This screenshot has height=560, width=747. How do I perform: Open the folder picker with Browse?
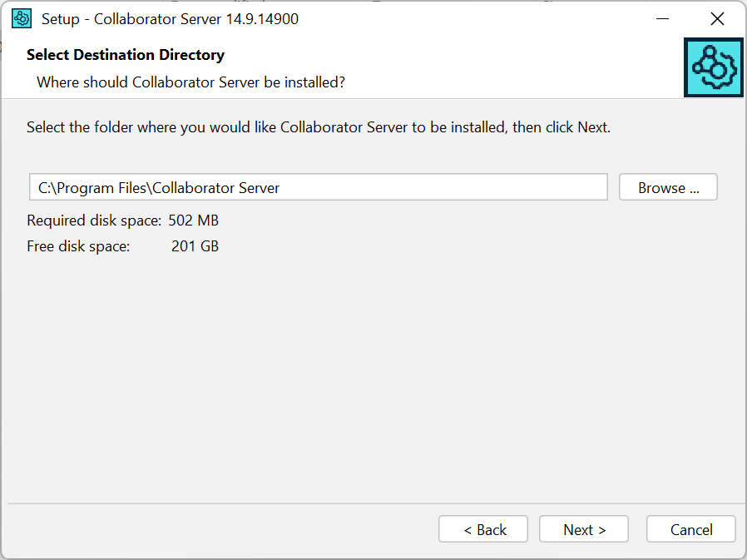pos(667,186)
